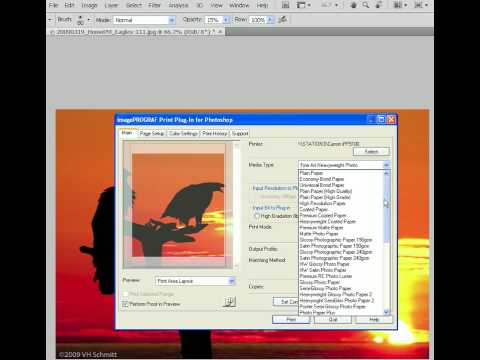Open the Color Settings tab

[x=183, y=133]
